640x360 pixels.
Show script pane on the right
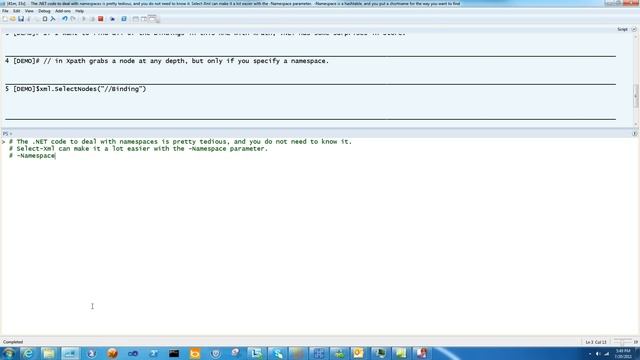coord(144,19)
